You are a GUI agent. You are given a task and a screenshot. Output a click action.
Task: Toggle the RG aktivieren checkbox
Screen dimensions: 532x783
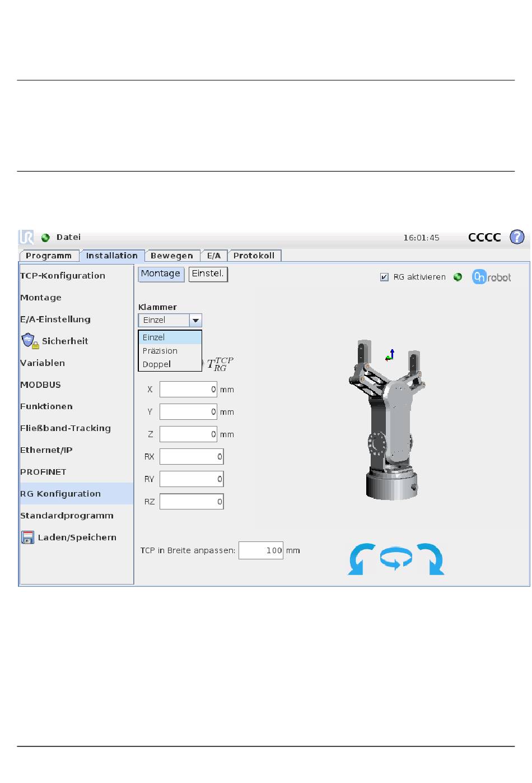[x=384, y=277]
